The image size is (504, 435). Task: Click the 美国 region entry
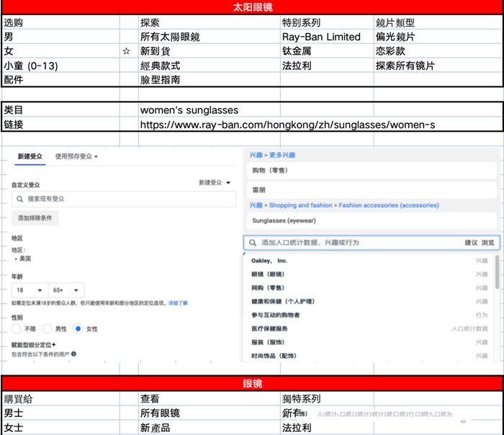tap(25, 259)
